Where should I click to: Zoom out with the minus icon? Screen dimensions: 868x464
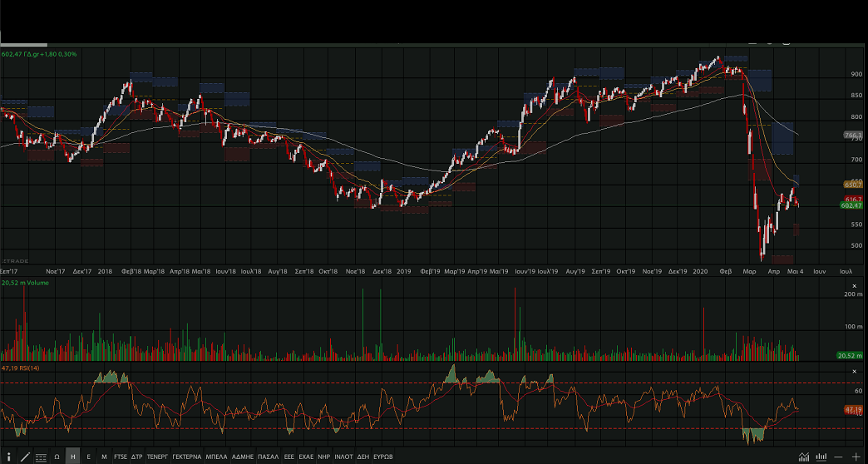coord(839,457)
